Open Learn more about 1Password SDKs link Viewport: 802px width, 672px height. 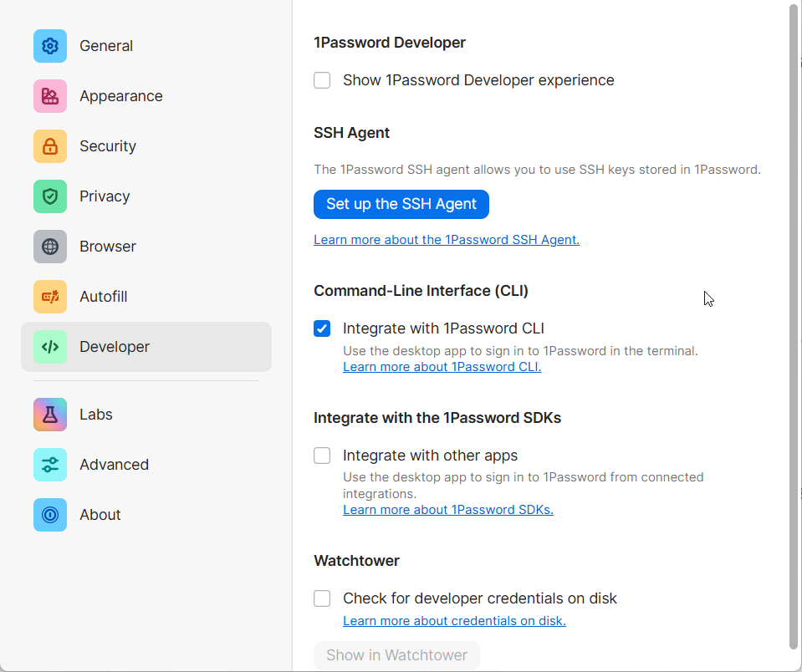click(448, 510)
